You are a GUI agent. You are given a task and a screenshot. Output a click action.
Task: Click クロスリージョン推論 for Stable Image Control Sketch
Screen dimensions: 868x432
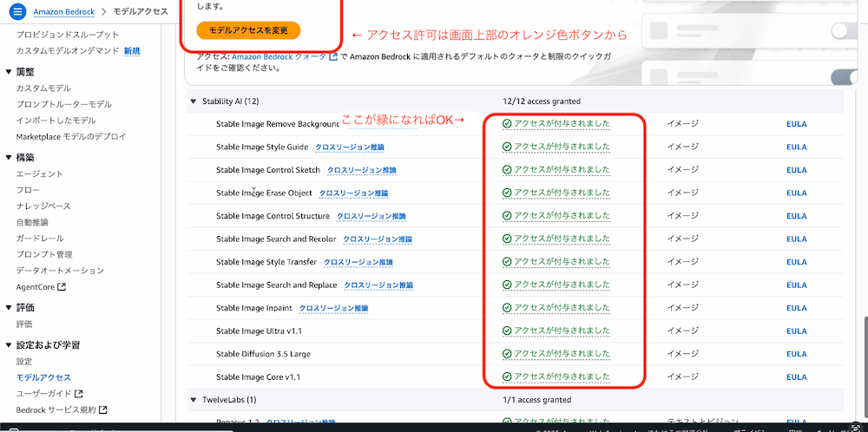pos(362,170)
